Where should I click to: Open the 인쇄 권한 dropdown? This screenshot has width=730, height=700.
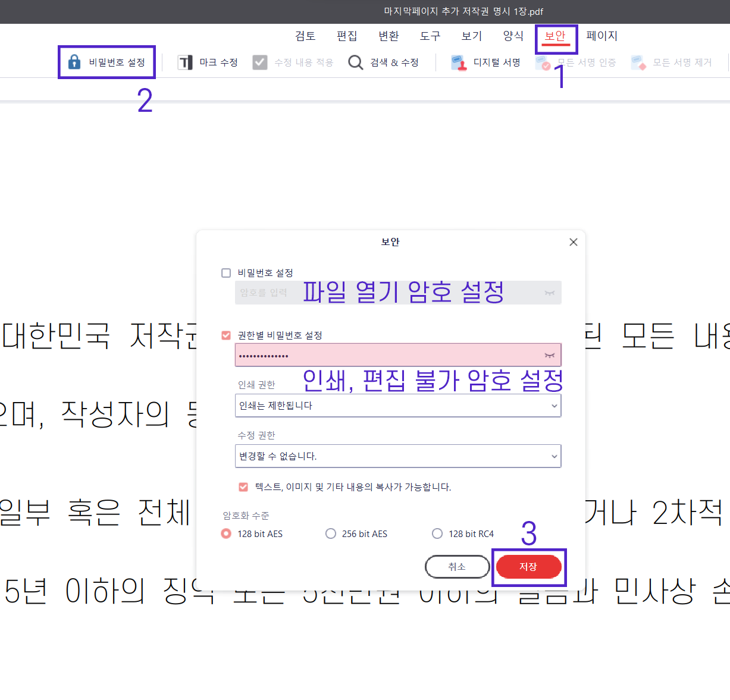point(398,406)
